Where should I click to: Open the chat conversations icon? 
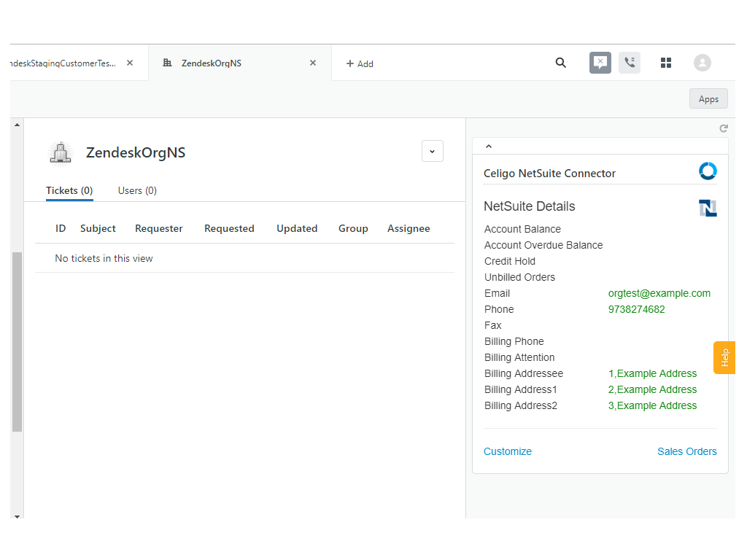600,63
